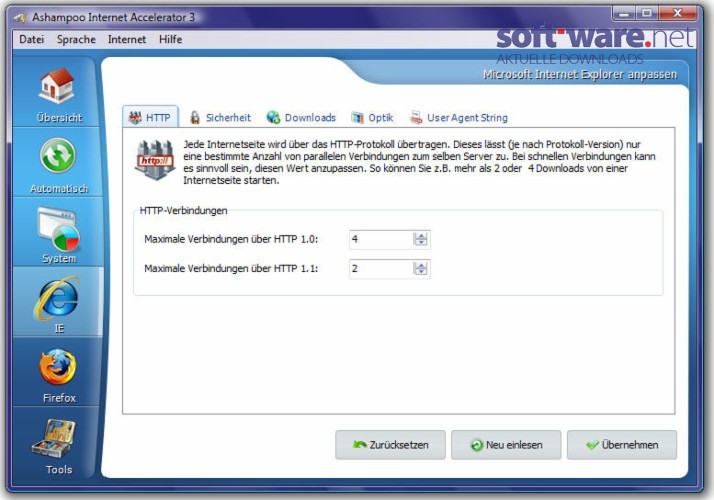Viewport: 714px width, 500px height.
Task: Click the http:// server illustration icon
Action: point(155,159)
